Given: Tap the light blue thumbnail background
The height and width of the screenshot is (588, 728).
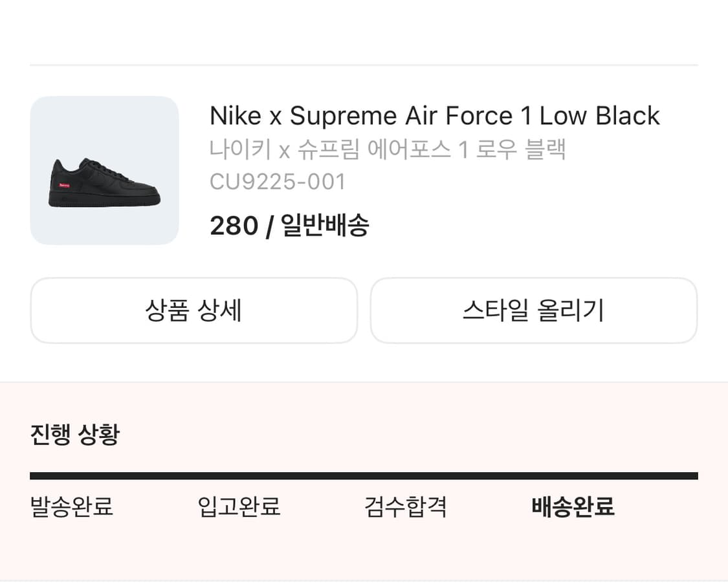Looking at the screenshot, I should pyautogui.click(x=104, y=123).
